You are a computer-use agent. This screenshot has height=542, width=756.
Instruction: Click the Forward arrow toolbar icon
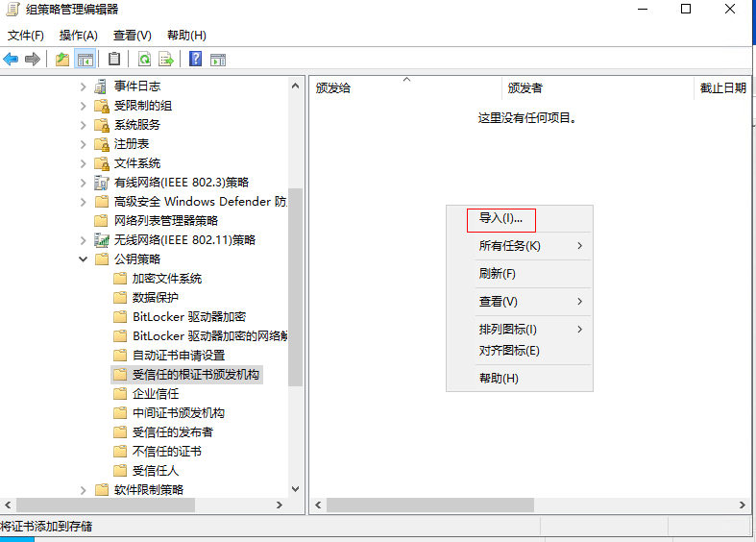[33, 60]
